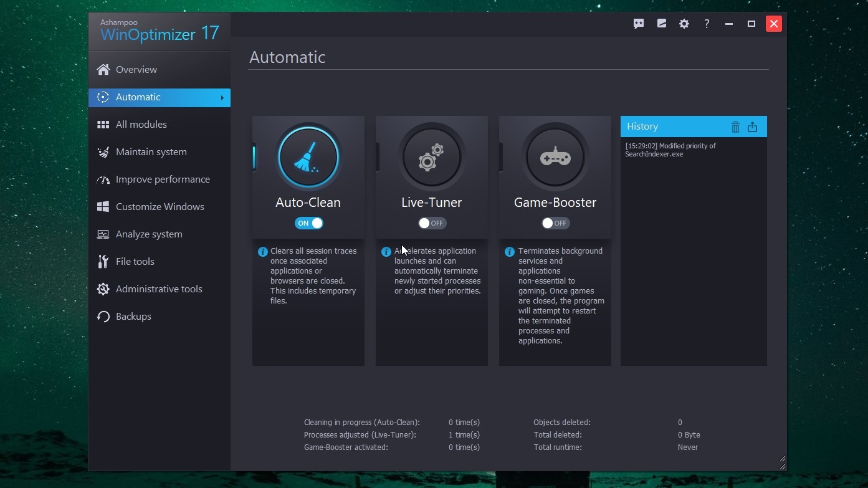Click the "Never" runtime value
The width and height of the screenshot is (868, 488).
pos(688,447)
